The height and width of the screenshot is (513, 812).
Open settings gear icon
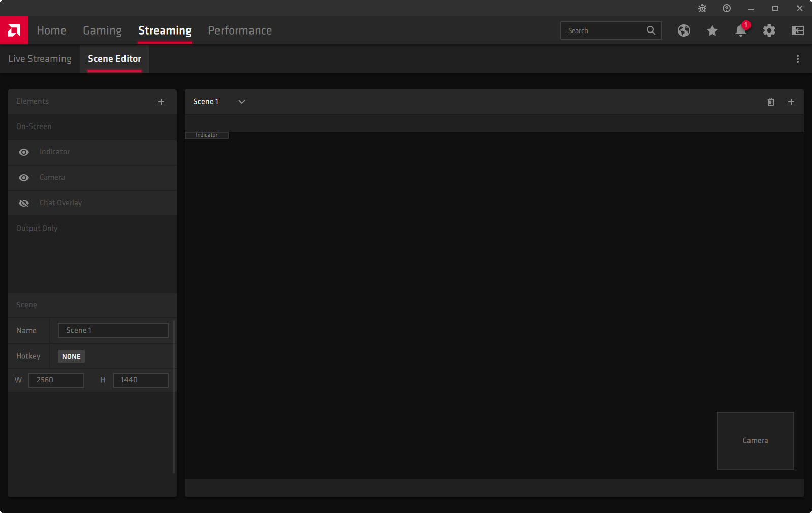point(769,30)
